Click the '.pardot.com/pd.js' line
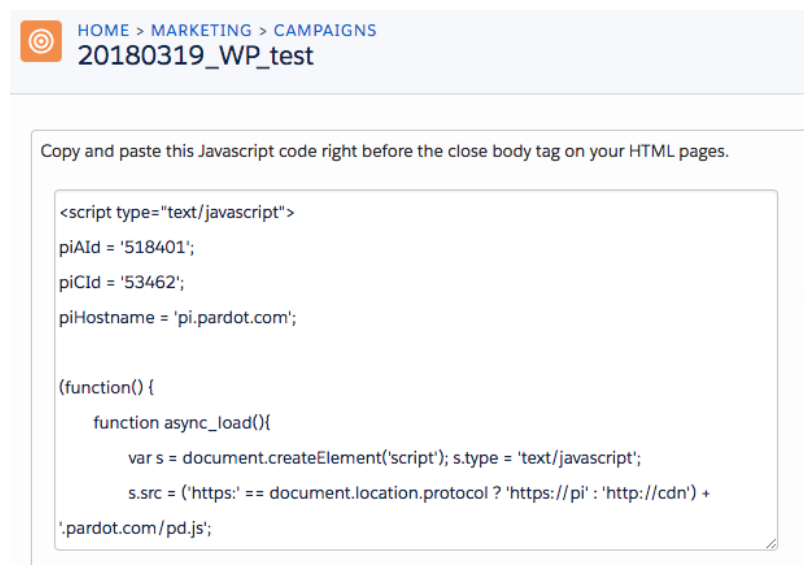This screenshot has width=805, height=566. [x=135, y=528]
